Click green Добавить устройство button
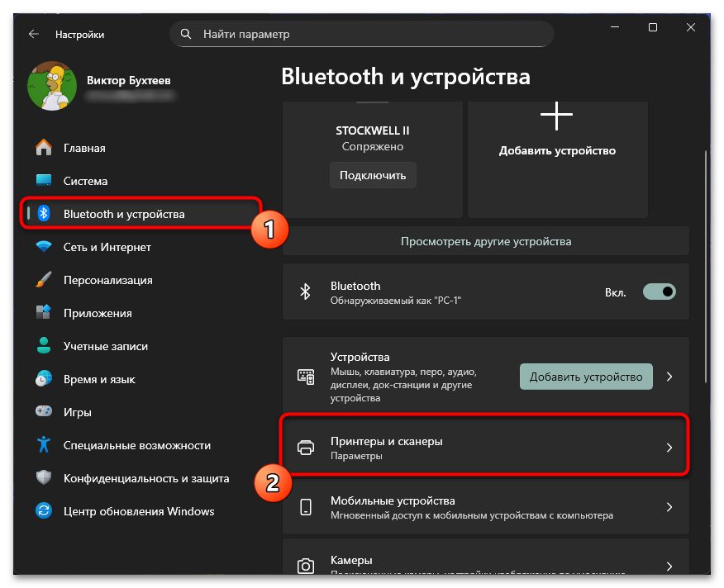This screenshot has height=588, width=724. (586, 377)
